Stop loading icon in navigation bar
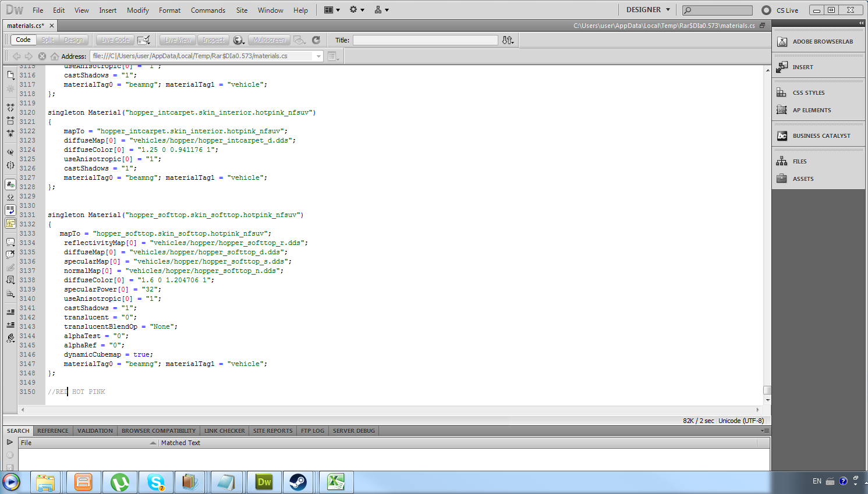 point(42,56)
